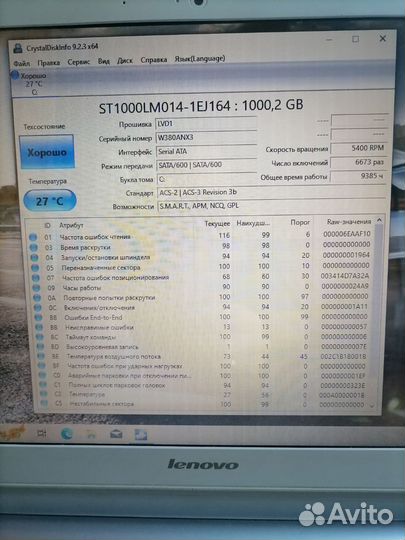This screenshot has width=405, height=540.
Task: Click the Порог column header
Action: 300,222
